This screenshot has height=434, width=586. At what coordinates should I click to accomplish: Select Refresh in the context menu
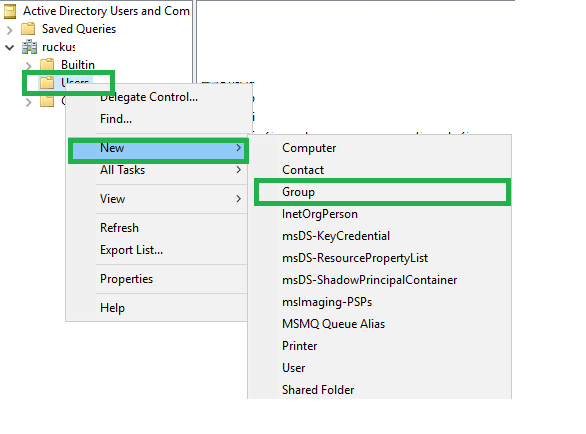[x=119, y=228]
